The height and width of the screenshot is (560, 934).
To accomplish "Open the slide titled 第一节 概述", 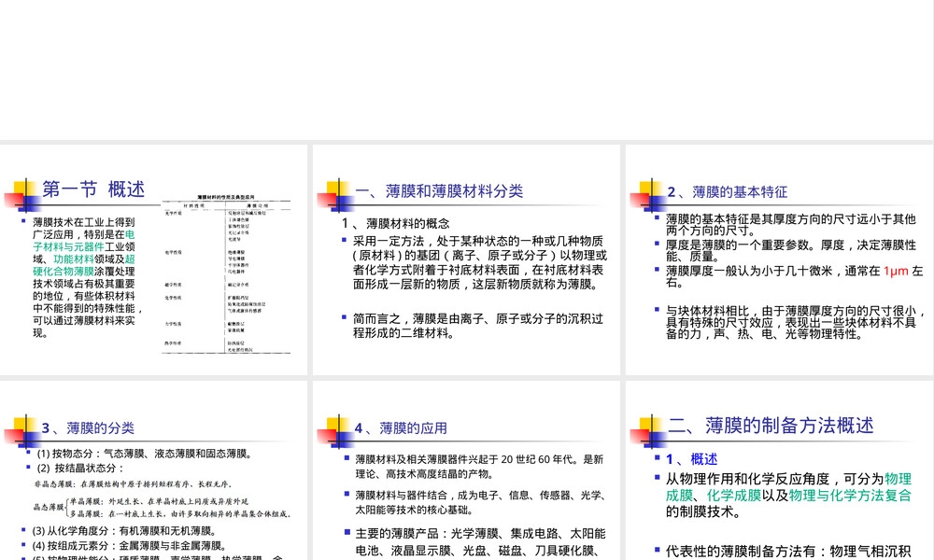I will [154, 260].
